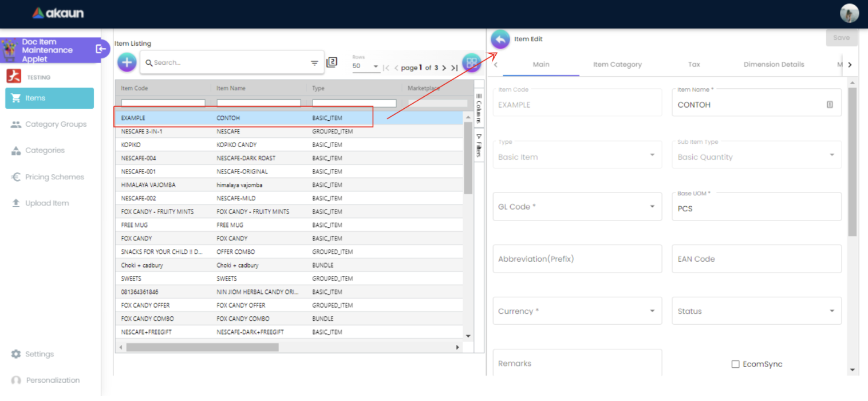Click the numbered pages icon beside search
The image size is (868, 401).
click(332, 62)
